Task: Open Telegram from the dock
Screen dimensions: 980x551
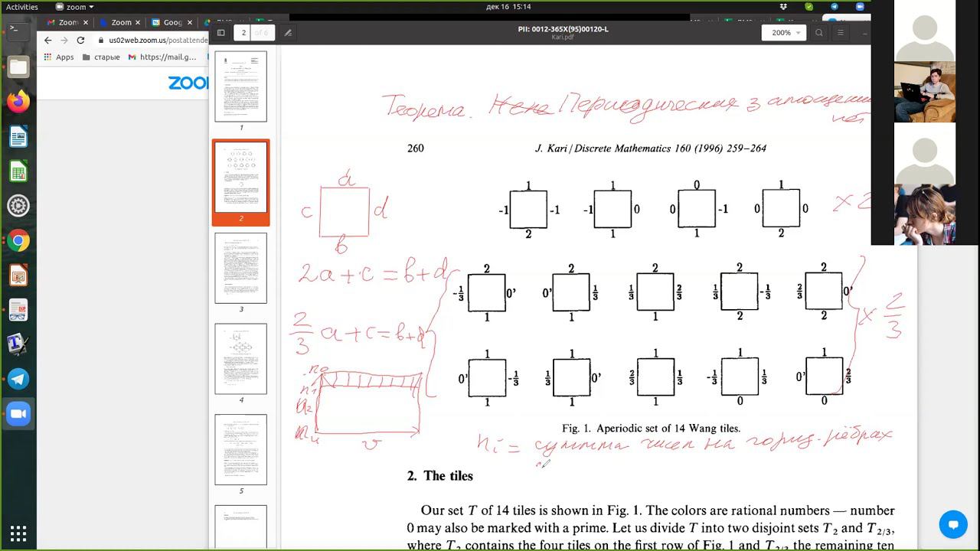Action: coord(18,380)
